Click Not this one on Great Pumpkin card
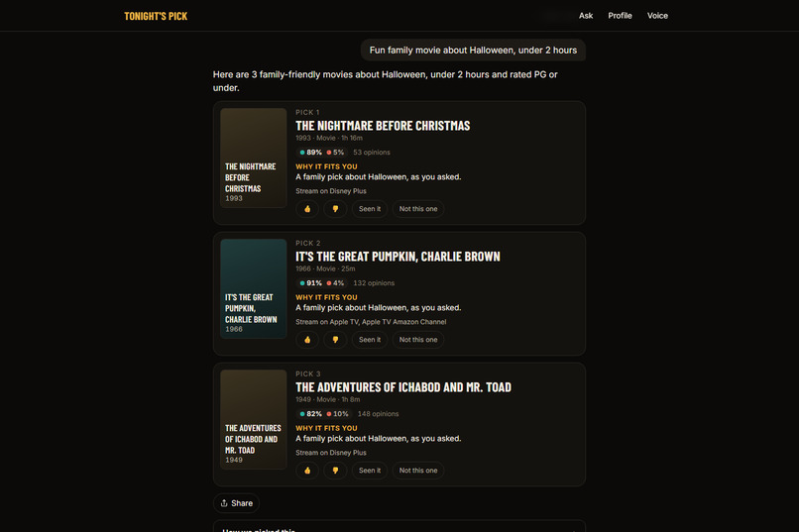Image resolution: width=799 pixels, height=532 pixels. (x=418, y=340)
